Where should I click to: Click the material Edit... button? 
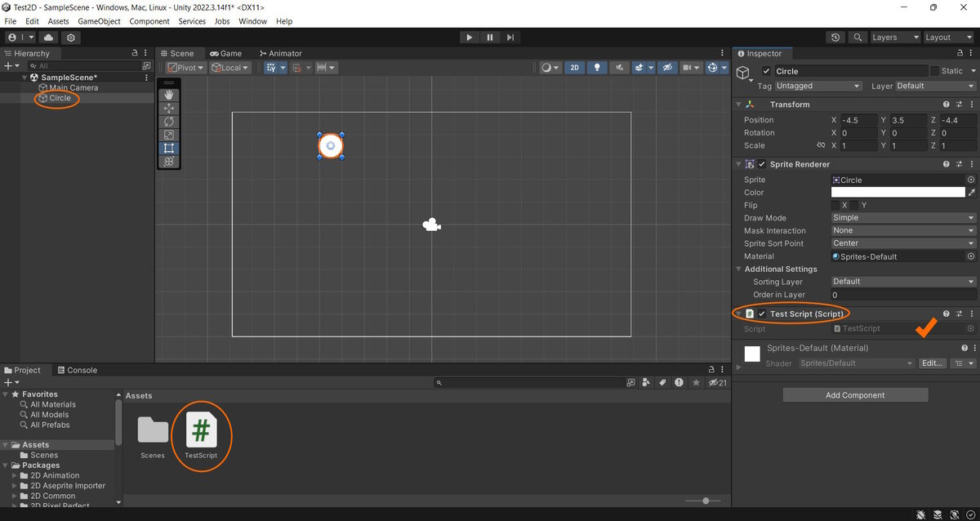(932, 363)
